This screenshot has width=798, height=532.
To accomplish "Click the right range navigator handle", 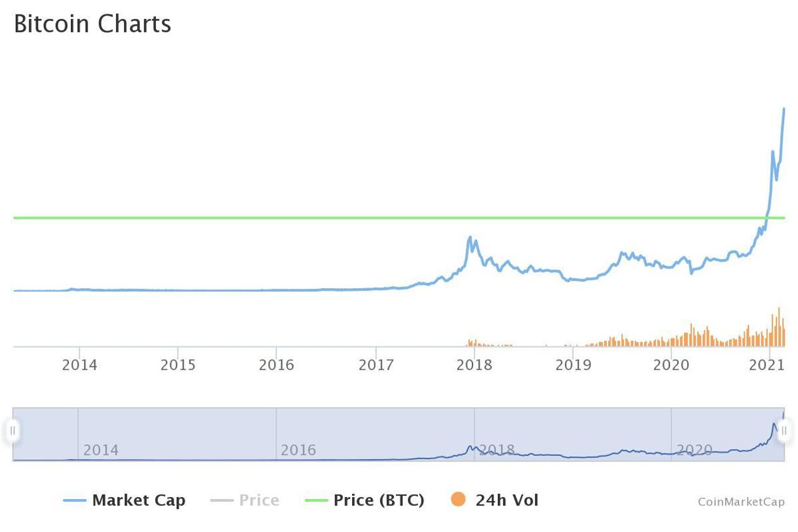I will (784, 431).
